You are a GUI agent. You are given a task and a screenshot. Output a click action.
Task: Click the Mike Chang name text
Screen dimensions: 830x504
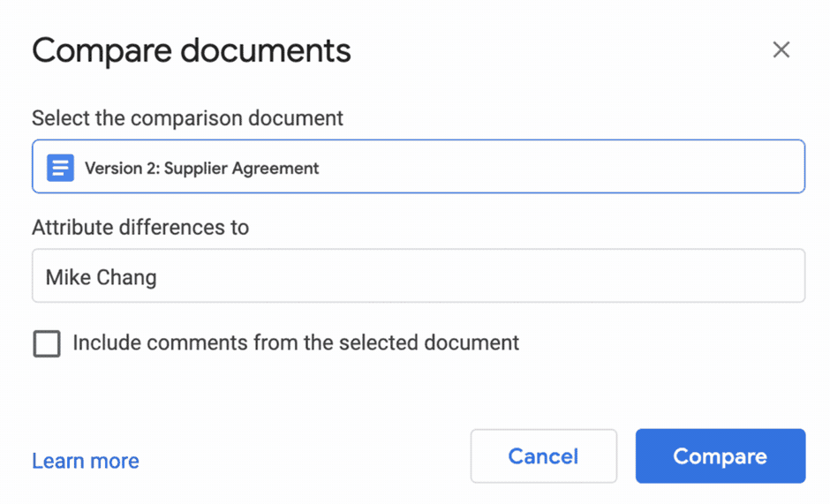pos(101,277)
